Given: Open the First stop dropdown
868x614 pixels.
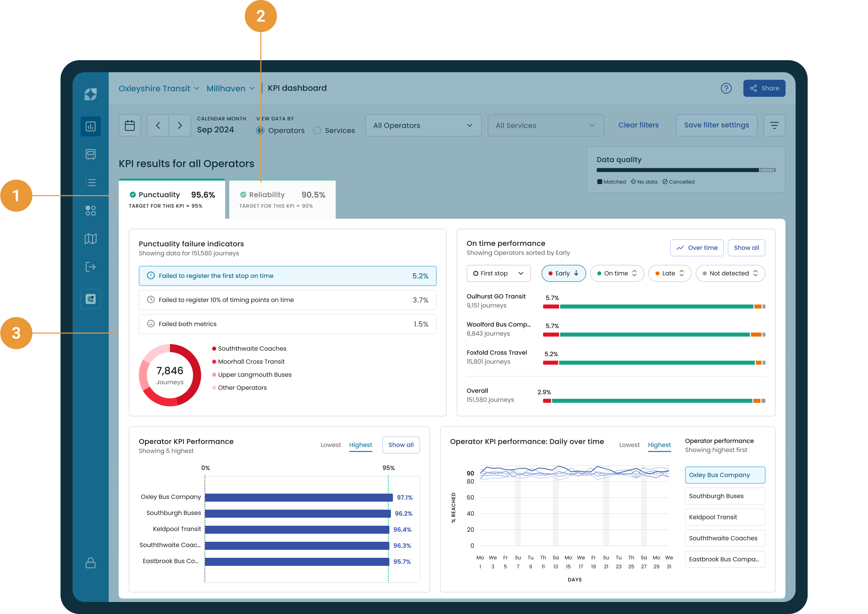Looking at the screenshot, I should [x=498, y=273].
